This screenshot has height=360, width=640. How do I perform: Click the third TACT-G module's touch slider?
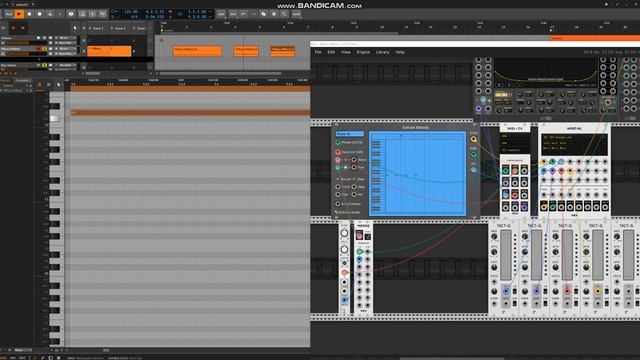(x=567, y=255)
